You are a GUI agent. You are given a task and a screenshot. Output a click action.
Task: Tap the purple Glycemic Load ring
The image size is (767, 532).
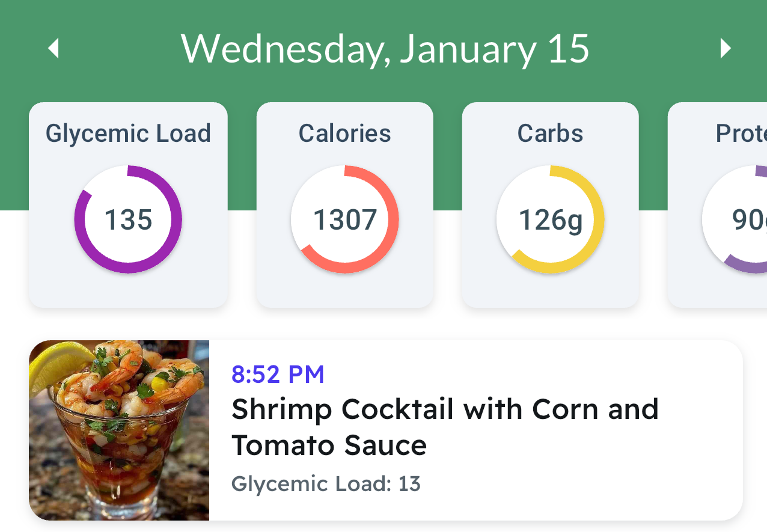(128, 219)
